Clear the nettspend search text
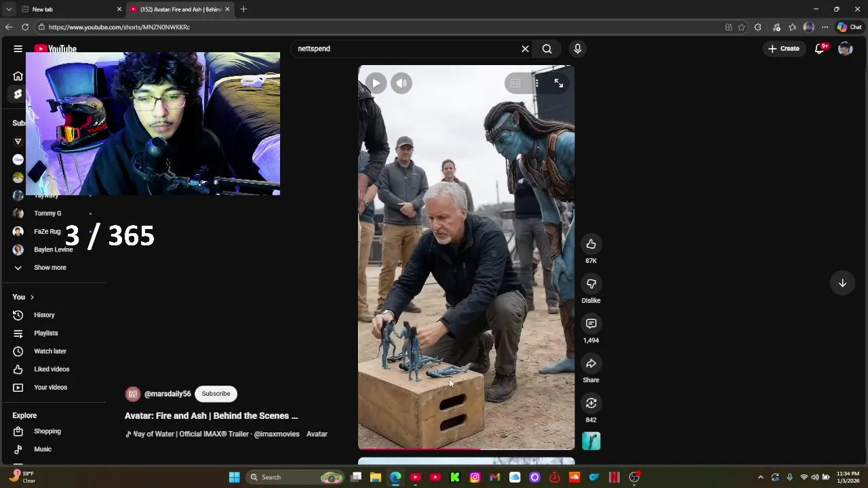This screenshot has width=868, height=488. pos(525,49)
